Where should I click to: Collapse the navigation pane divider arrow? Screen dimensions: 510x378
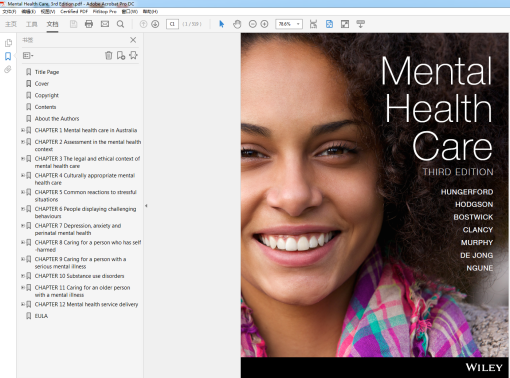[x=146, y=206]
